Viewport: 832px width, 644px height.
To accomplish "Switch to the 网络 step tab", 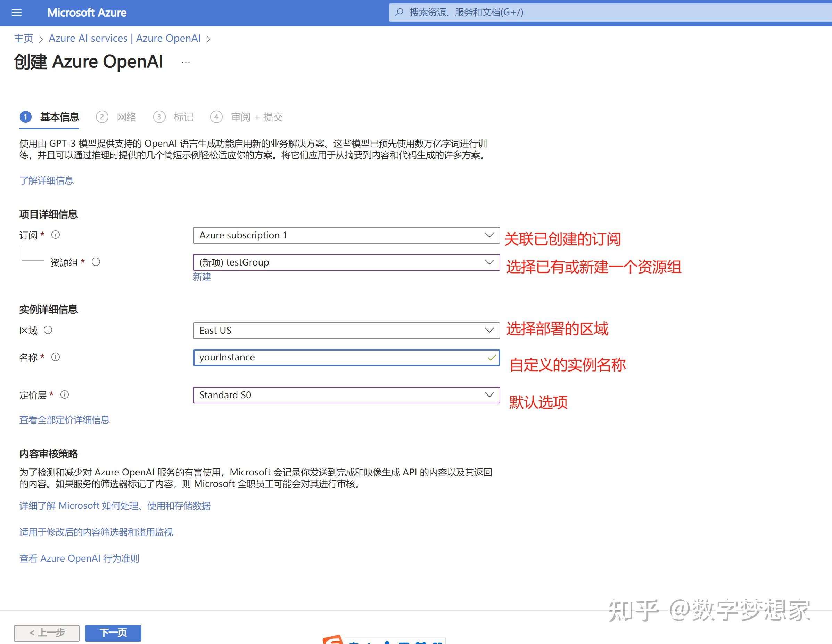I will click(x=126, y=117).
